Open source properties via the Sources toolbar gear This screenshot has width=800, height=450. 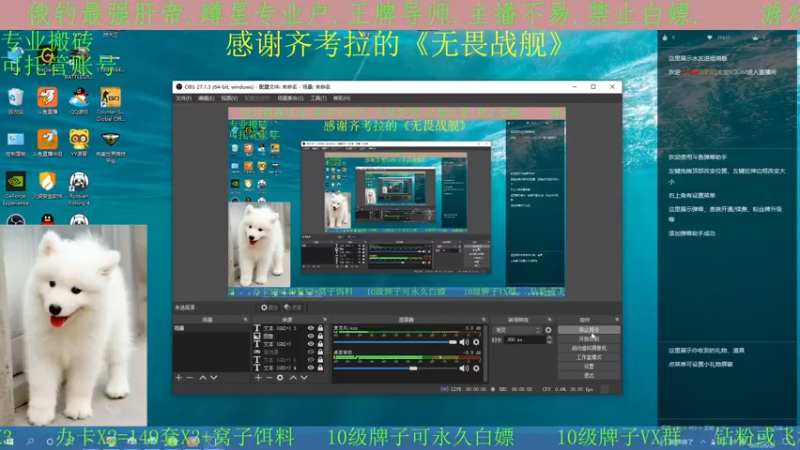280,378
